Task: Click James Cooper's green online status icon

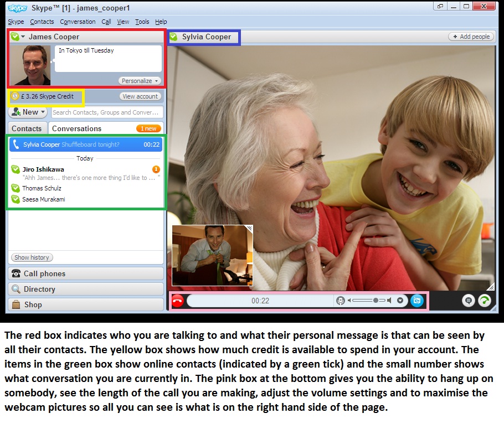Action: pos(14,37)
